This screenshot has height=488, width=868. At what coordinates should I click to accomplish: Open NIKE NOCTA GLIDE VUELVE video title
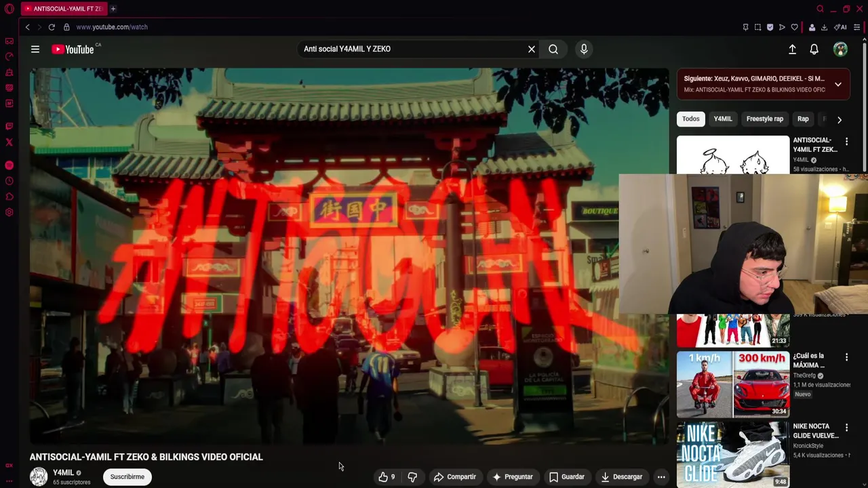click(816, 431)
